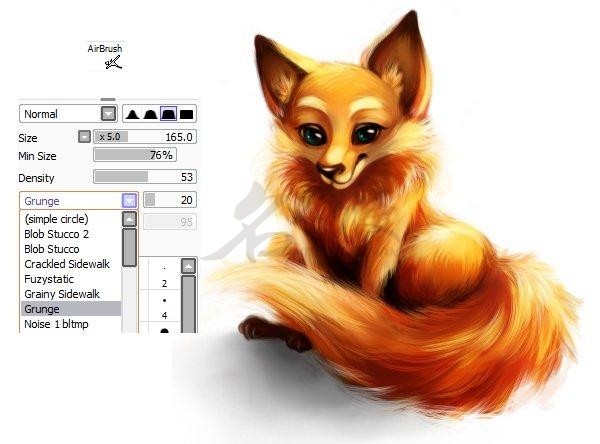Select the flat solid black edge shape
This screenshot has height=444, width=600.
pos(187,114)
